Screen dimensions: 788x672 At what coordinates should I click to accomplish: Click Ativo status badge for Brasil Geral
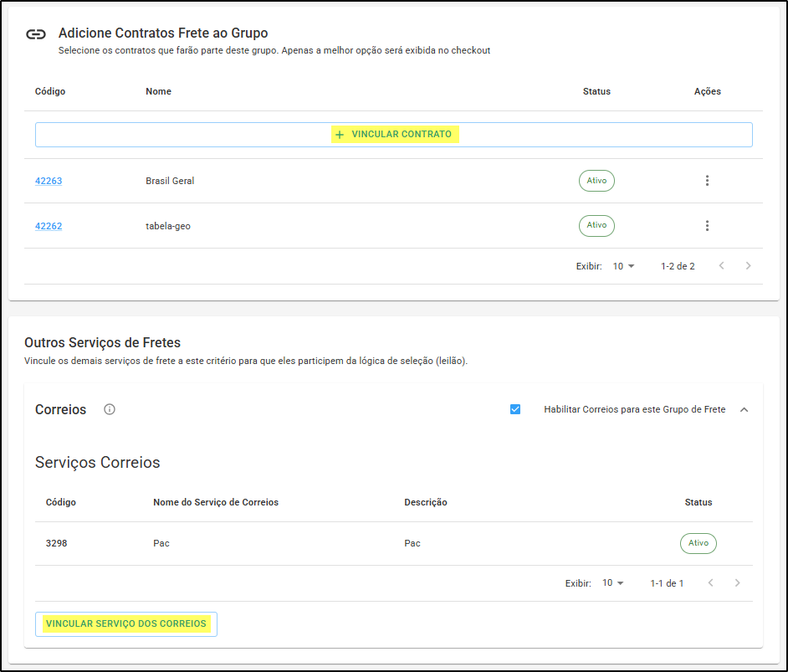pos(596,181)
